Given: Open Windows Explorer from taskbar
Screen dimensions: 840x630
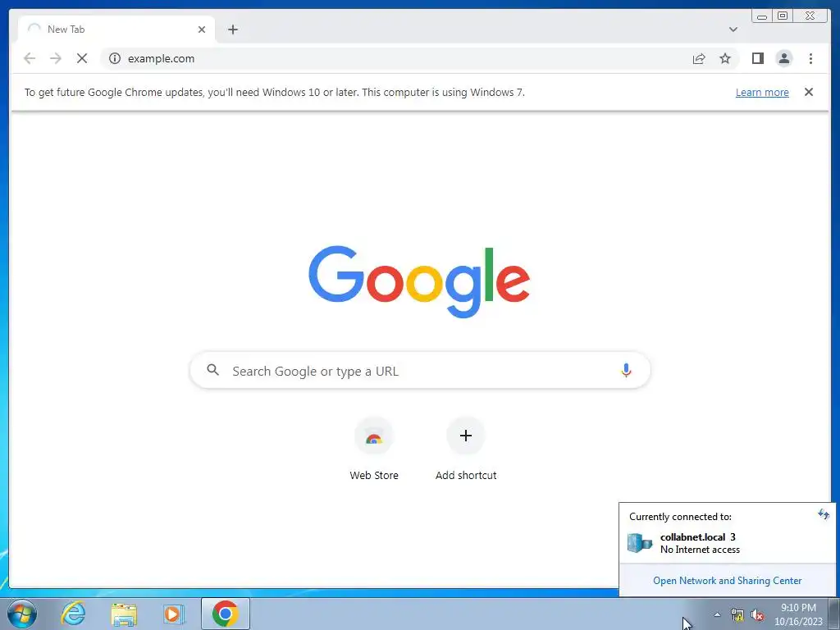Looking at the screenshot, I should (x=124, y=614).
